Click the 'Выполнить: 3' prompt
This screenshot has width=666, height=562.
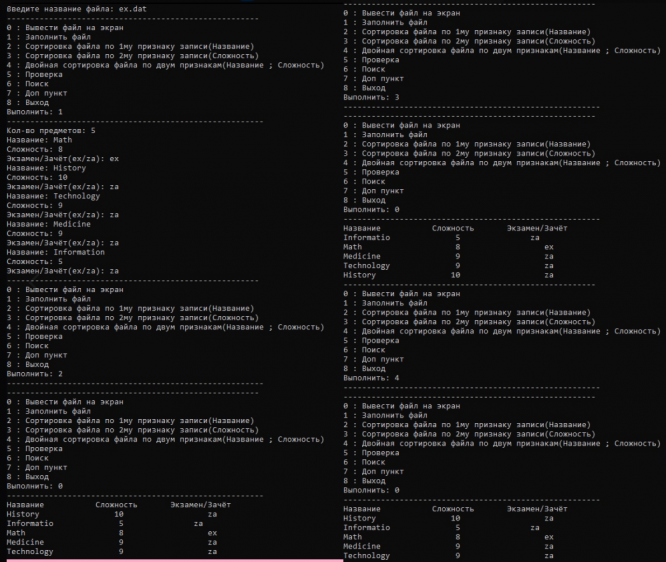pos(371,97)
